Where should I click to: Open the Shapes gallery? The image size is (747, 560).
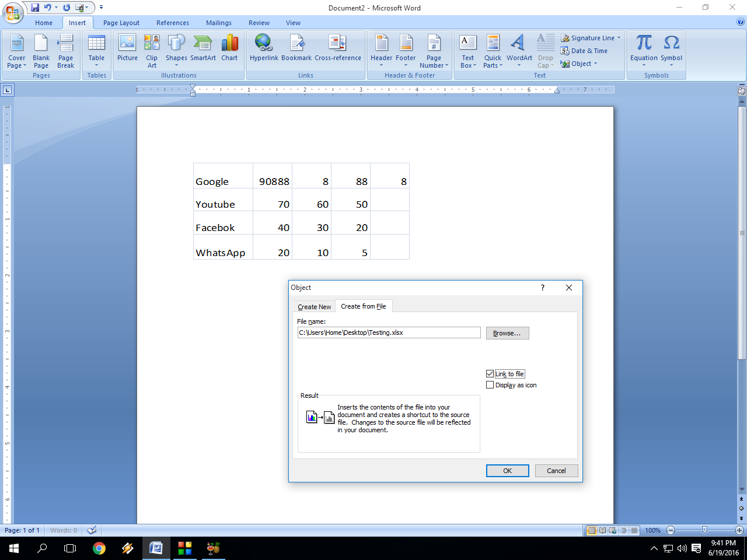pyautogui.click(x=176, y=52)
